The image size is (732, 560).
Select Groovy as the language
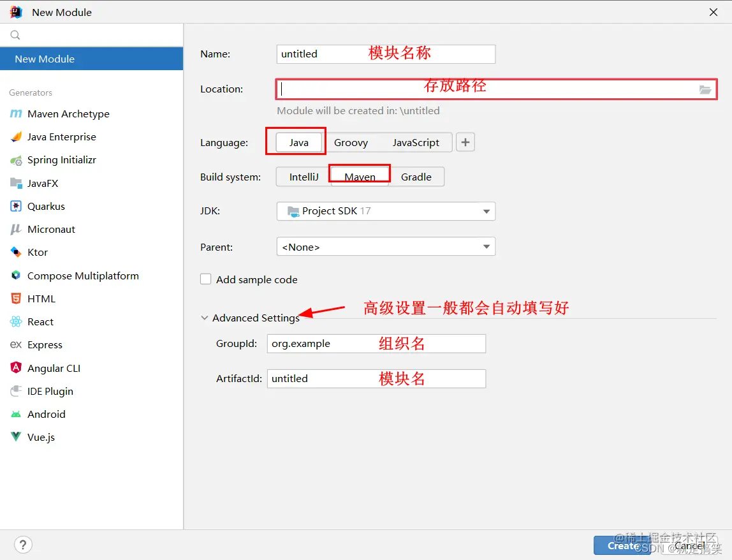click(351, 142)
